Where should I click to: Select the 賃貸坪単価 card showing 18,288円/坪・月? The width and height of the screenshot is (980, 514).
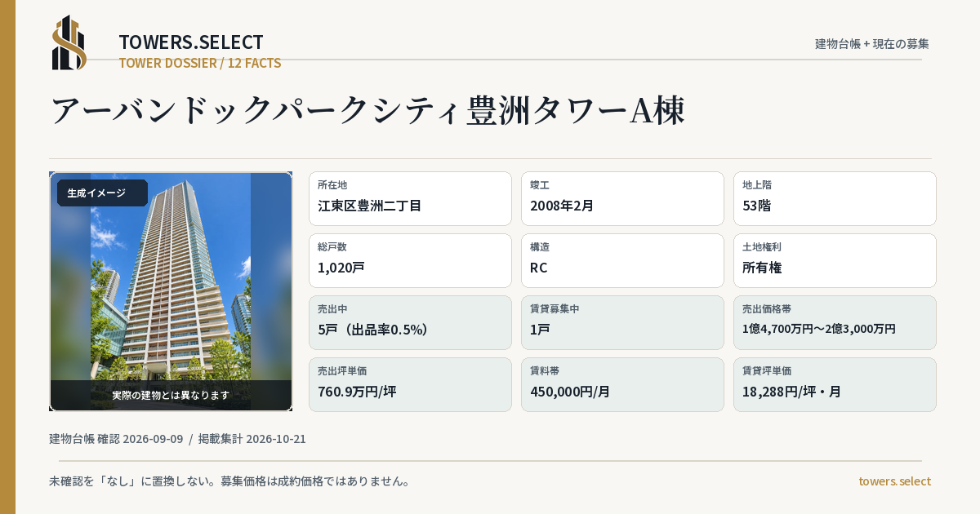point(835,384)
